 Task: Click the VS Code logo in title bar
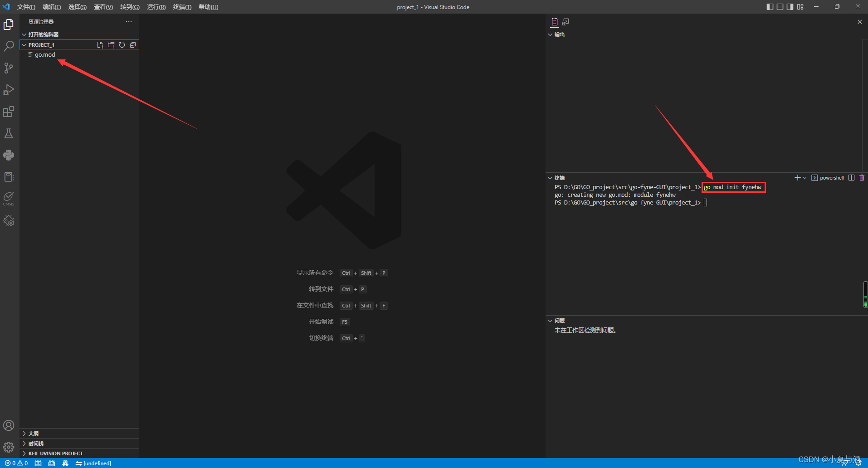6,7
